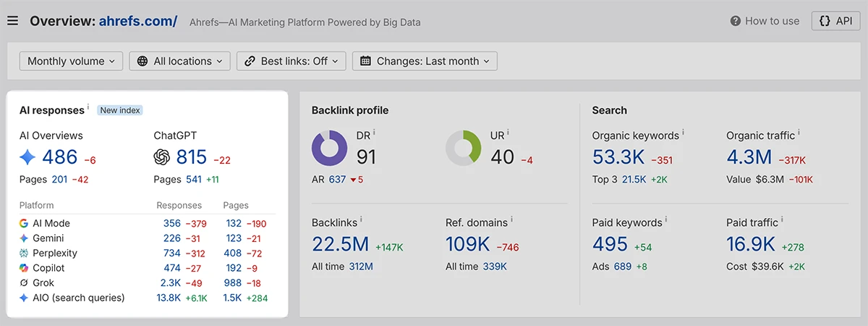Click the ChatGPT logo icon

point(162,157)
